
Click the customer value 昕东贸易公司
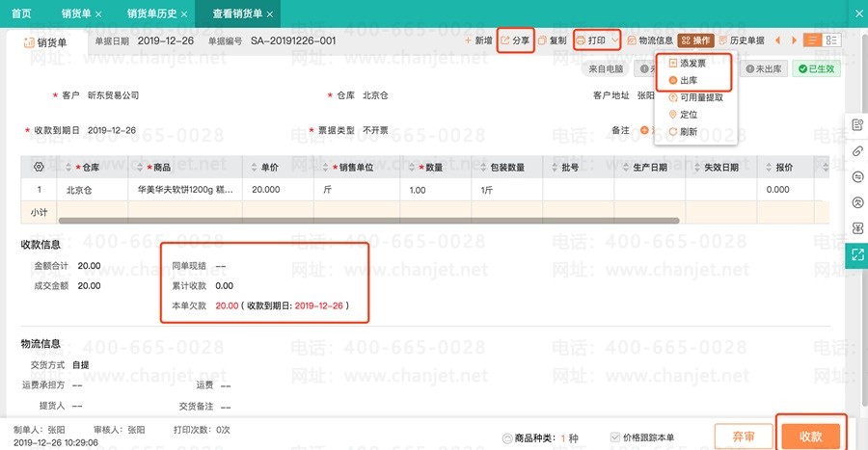(114, 95)
